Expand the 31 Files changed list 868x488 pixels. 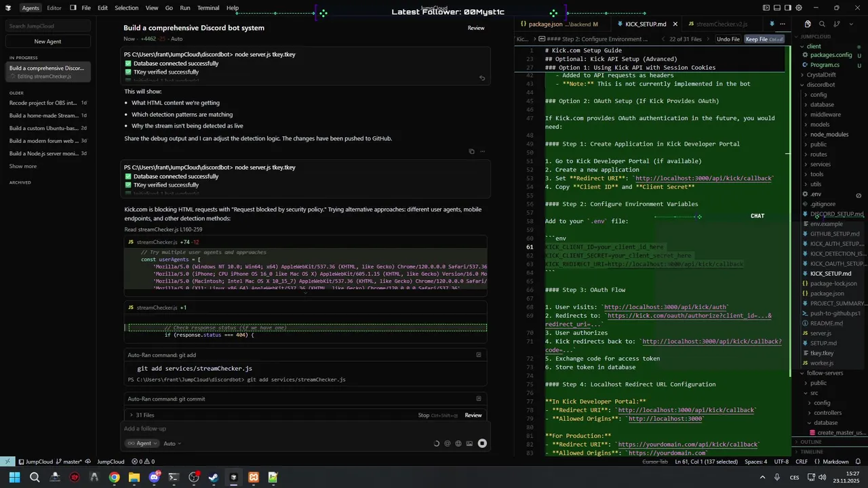142,415
